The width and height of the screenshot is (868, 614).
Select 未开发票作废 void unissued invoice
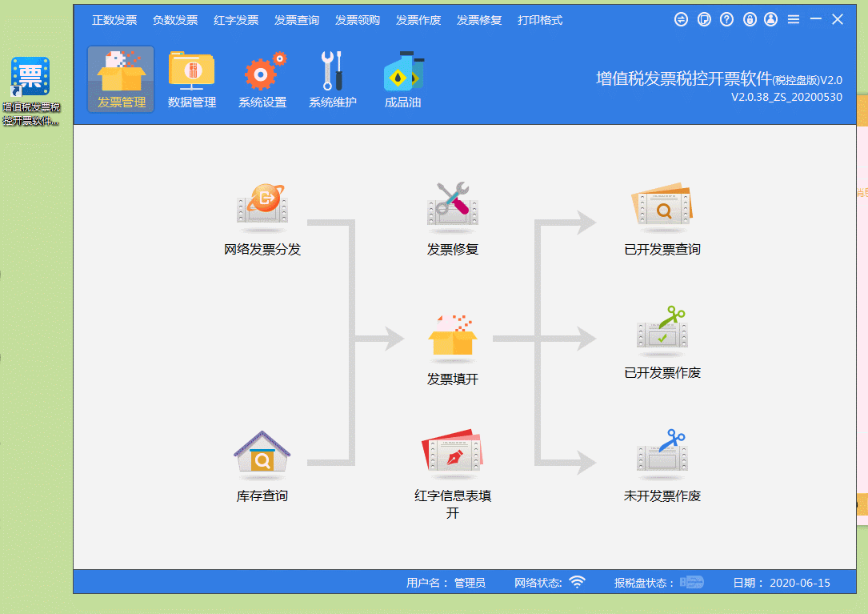pos(662,453)
